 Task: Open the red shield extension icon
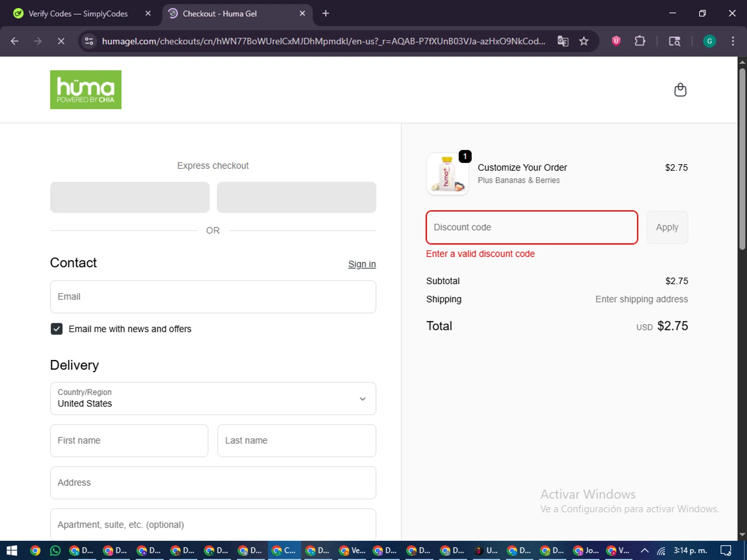coord(616,41)
